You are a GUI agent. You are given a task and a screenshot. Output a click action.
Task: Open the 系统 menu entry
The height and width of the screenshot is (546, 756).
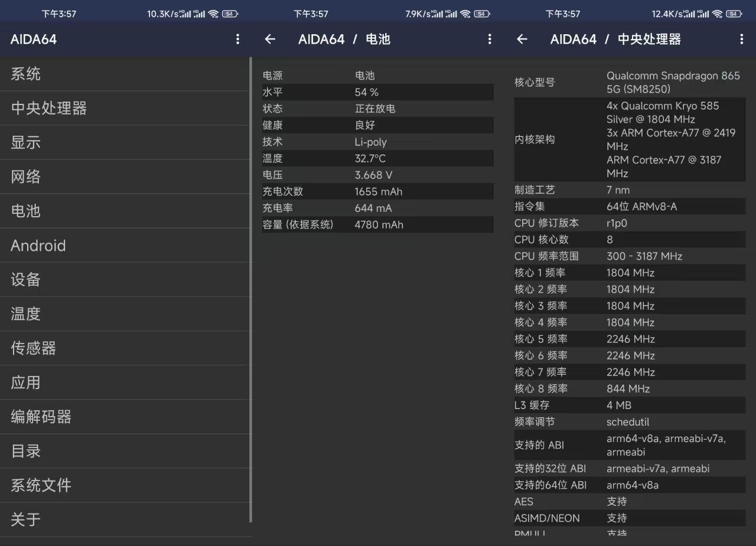click(126, 74)
